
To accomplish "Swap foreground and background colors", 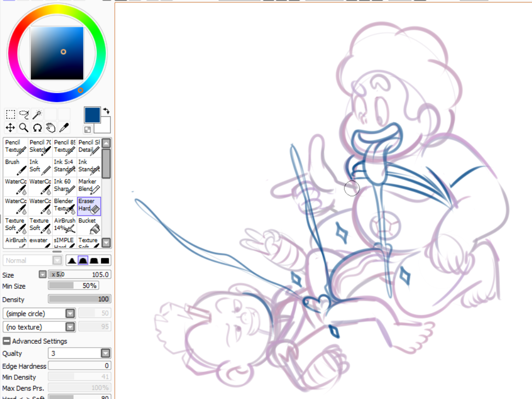I will click(x=106, y=111).
